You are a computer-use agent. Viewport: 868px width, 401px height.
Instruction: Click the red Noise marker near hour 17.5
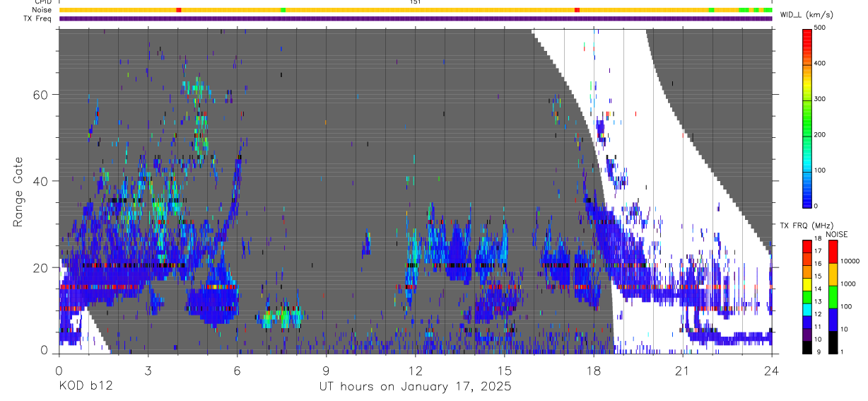[577, 10]
